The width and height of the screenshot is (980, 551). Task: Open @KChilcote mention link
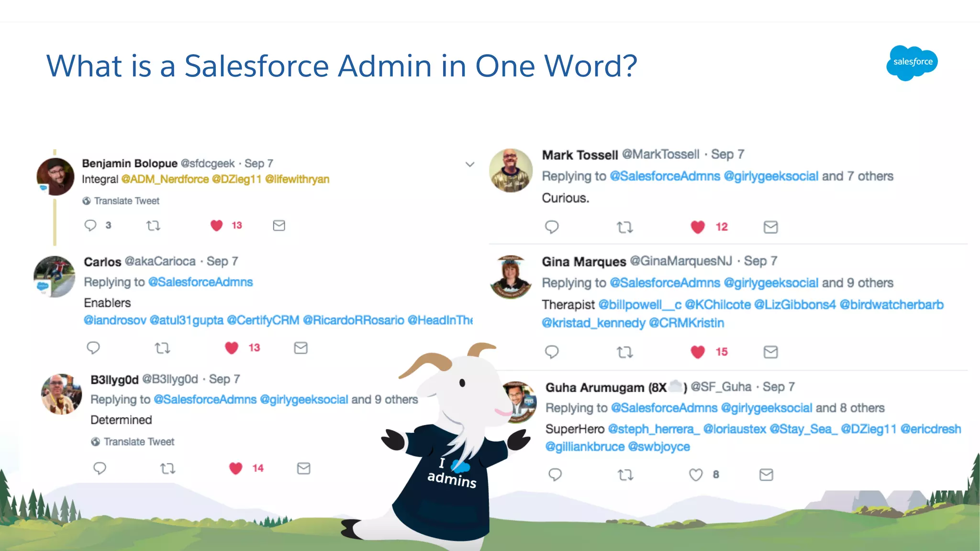[x=718, y=305]
